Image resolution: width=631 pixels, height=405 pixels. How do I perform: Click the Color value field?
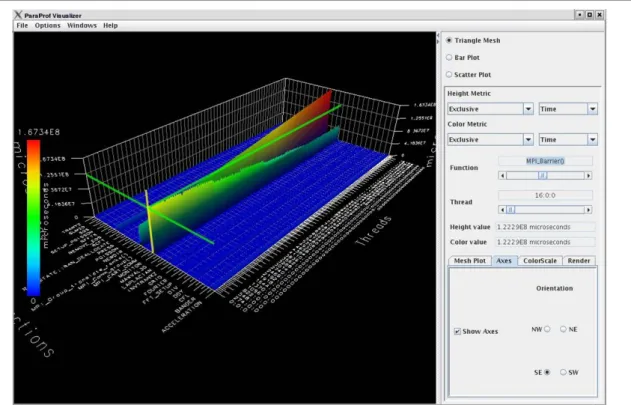pos(545,242)
